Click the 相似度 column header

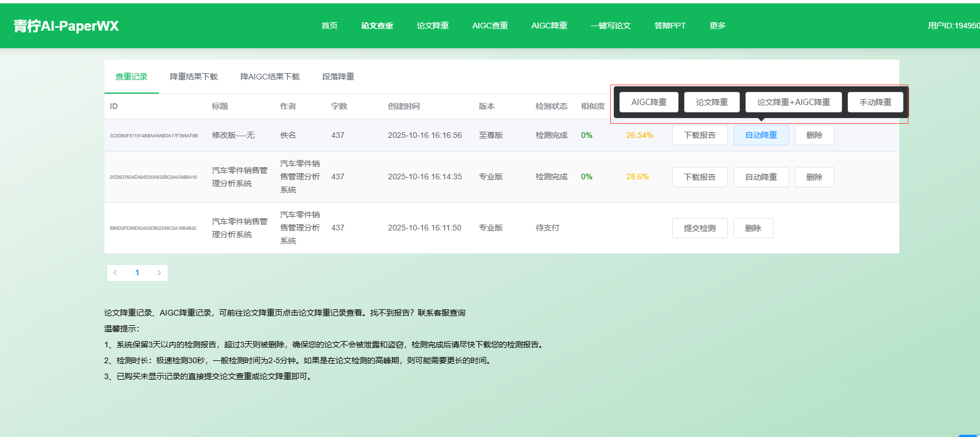593,106
